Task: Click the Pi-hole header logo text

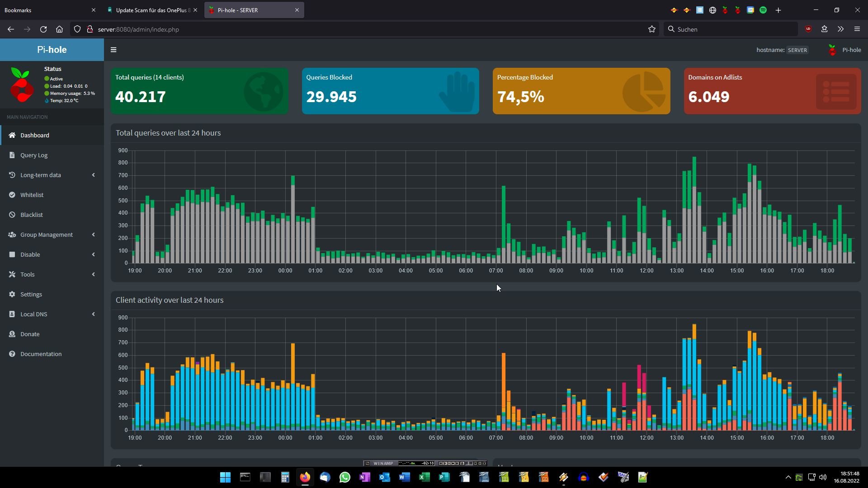Action: tap(52, 50)
